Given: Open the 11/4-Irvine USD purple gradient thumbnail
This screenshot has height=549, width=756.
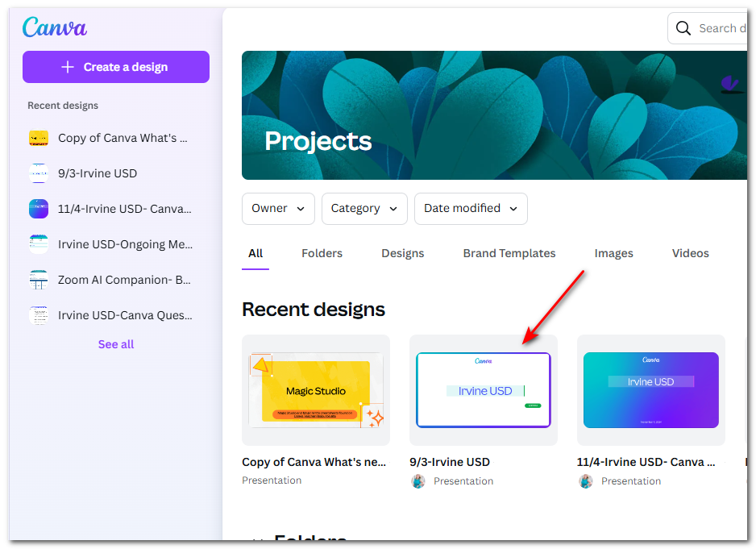Looking at the screenshot, I should click(651, 390).
